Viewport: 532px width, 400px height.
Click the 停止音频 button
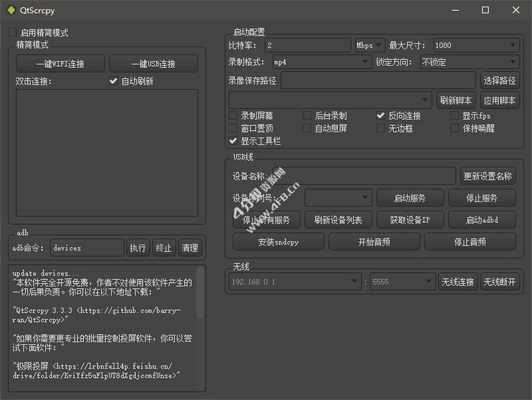pyautogui.click(x=470, y=242)
